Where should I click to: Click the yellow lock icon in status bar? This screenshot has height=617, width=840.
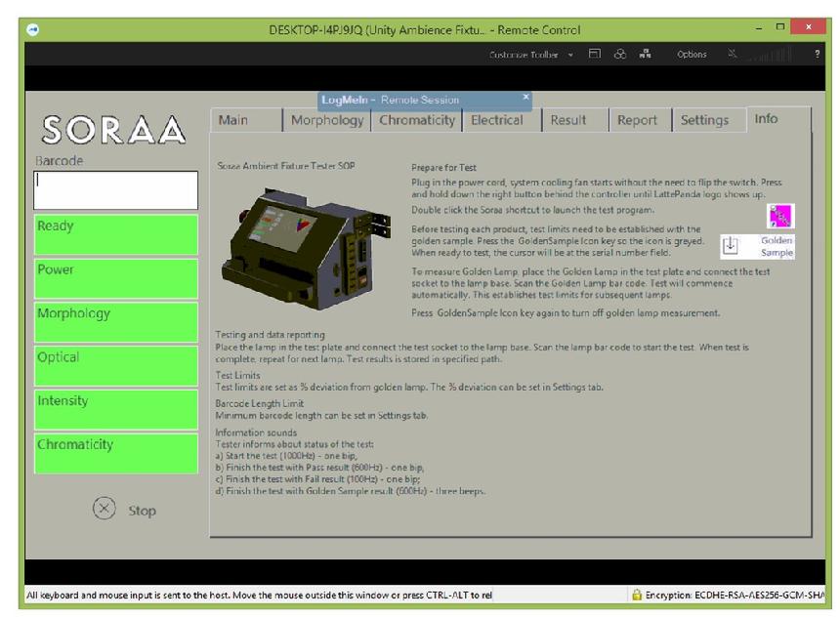637,595
